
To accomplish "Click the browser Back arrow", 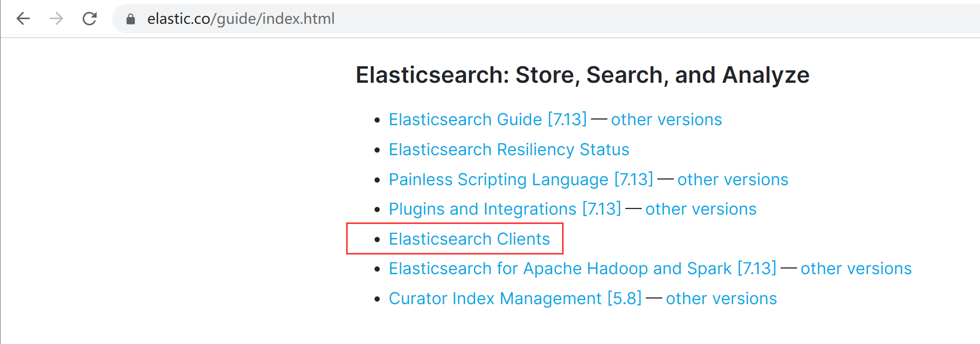I will (x=23, y=19).
